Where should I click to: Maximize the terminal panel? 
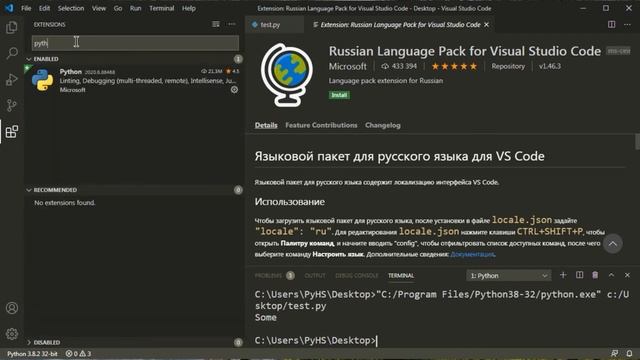tap(611, 275)
